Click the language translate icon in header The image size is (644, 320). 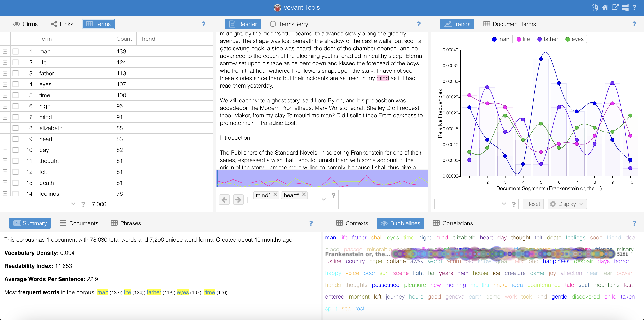(595, 7)
